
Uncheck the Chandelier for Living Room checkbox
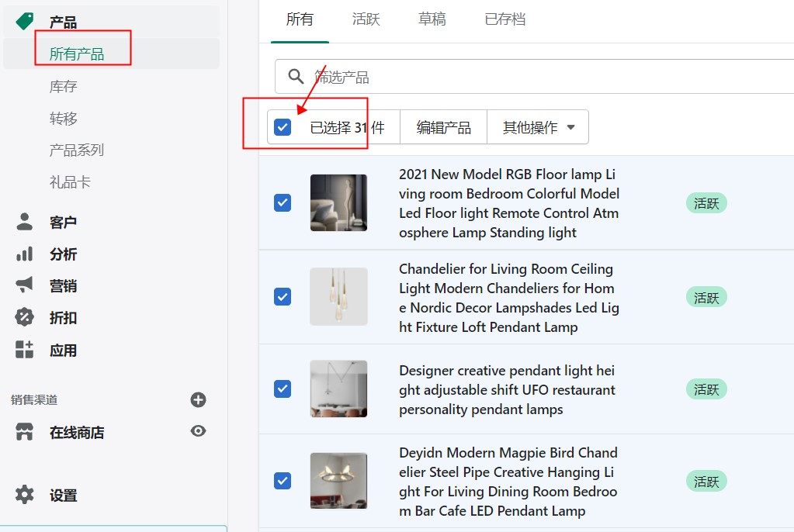[283, 296]
